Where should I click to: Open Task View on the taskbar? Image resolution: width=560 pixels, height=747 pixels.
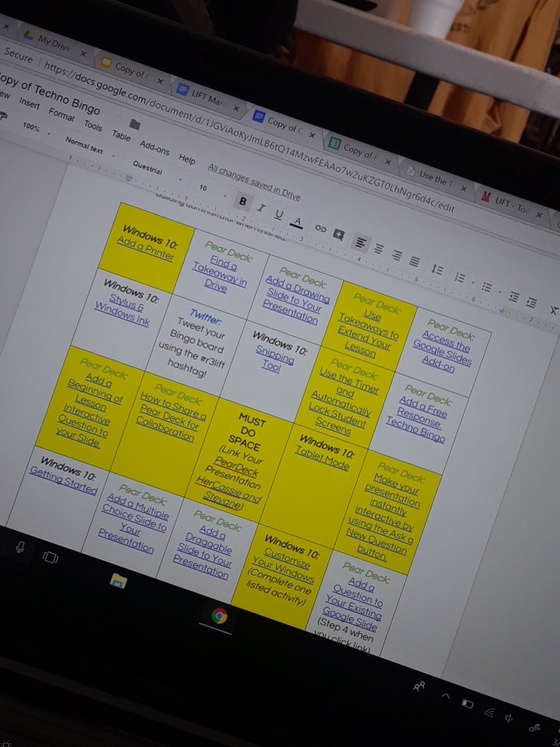click(x=50, y=556)
